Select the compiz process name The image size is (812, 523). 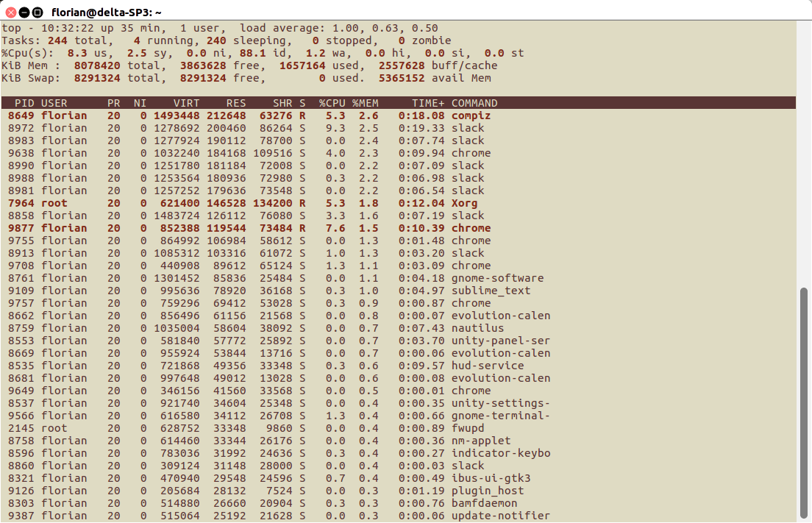click(x=471, y=115)
